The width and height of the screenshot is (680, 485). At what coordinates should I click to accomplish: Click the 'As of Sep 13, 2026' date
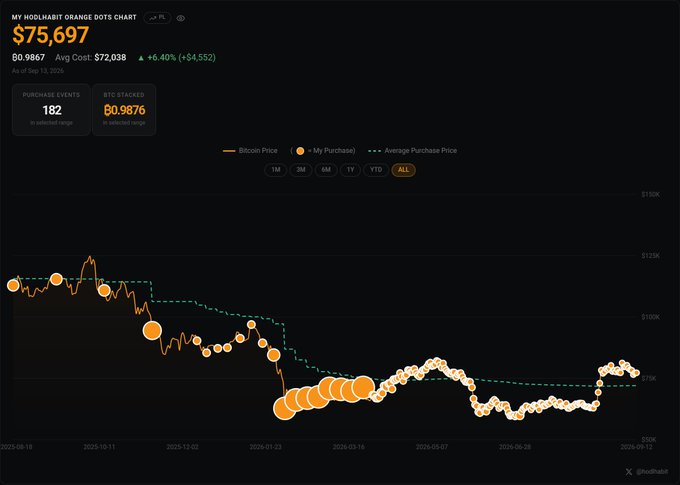38,71
